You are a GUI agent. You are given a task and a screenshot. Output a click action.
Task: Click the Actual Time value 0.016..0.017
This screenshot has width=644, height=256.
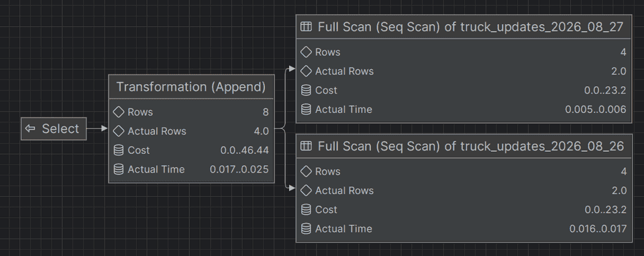[x=598, y=228]
